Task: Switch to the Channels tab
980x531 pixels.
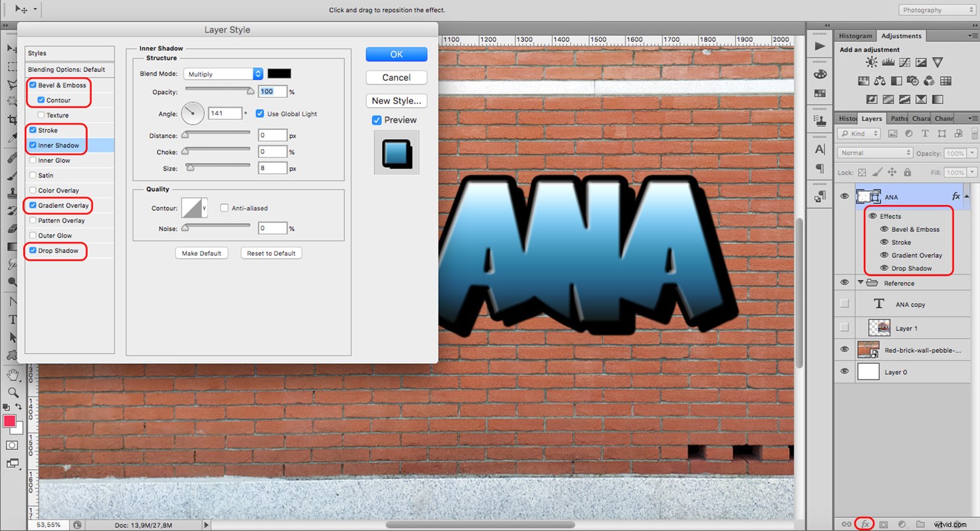Action: pyautogui.click(x=943, y=118)
